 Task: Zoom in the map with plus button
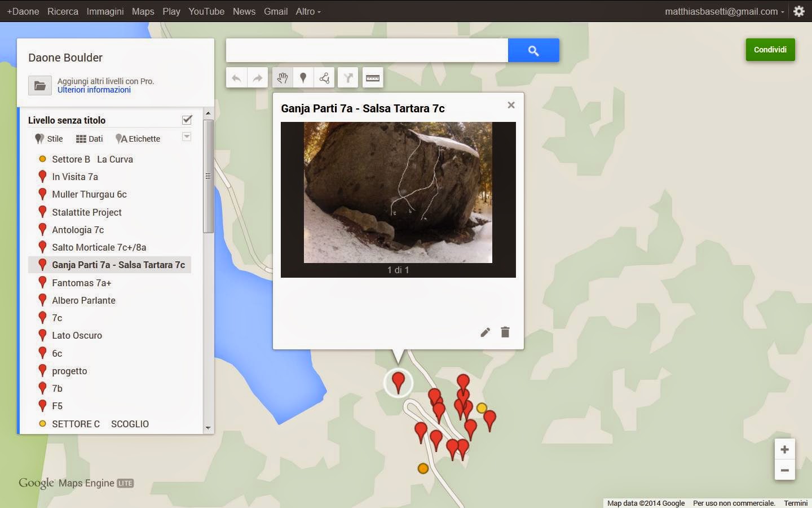784,449
